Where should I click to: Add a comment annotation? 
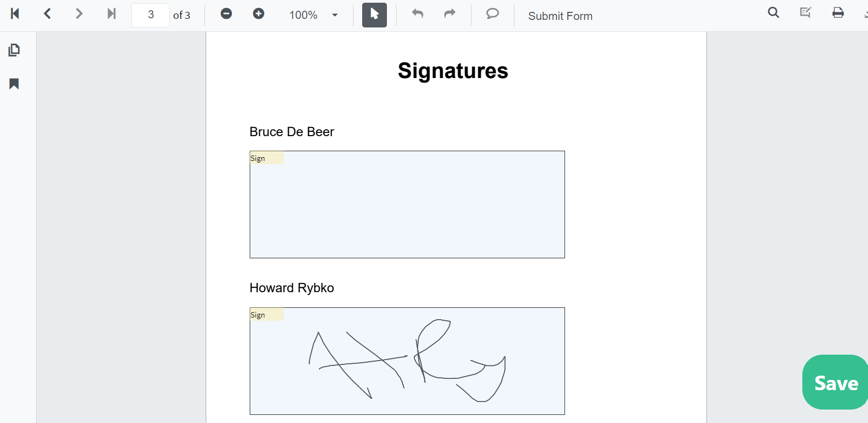(492, 14)
